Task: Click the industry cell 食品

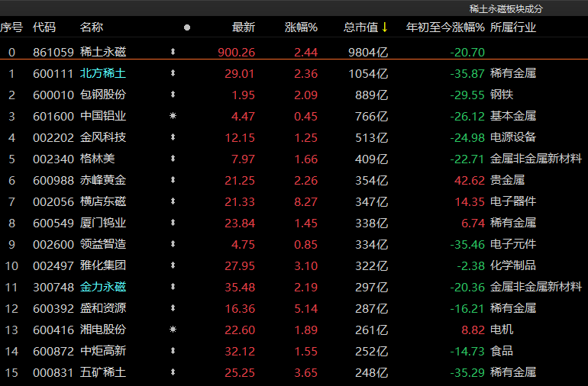Action: click(x=502, y=351)
